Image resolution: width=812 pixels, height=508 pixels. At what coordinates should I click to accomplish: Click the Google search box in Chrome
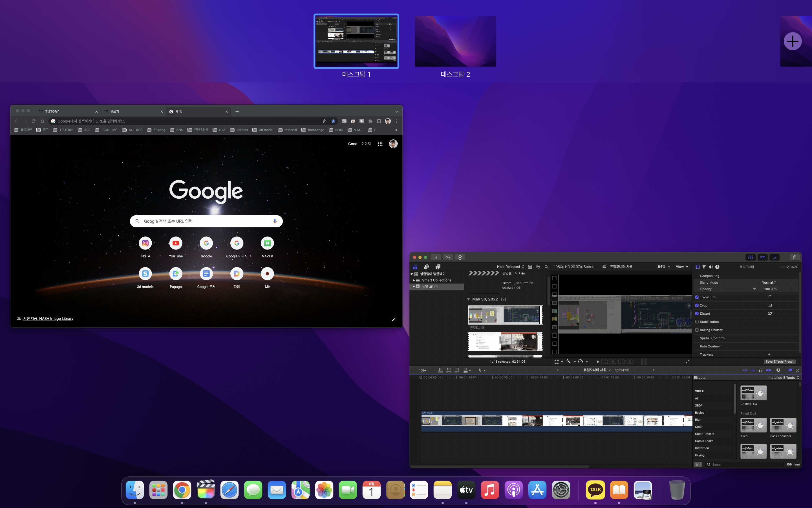[206, 221]
